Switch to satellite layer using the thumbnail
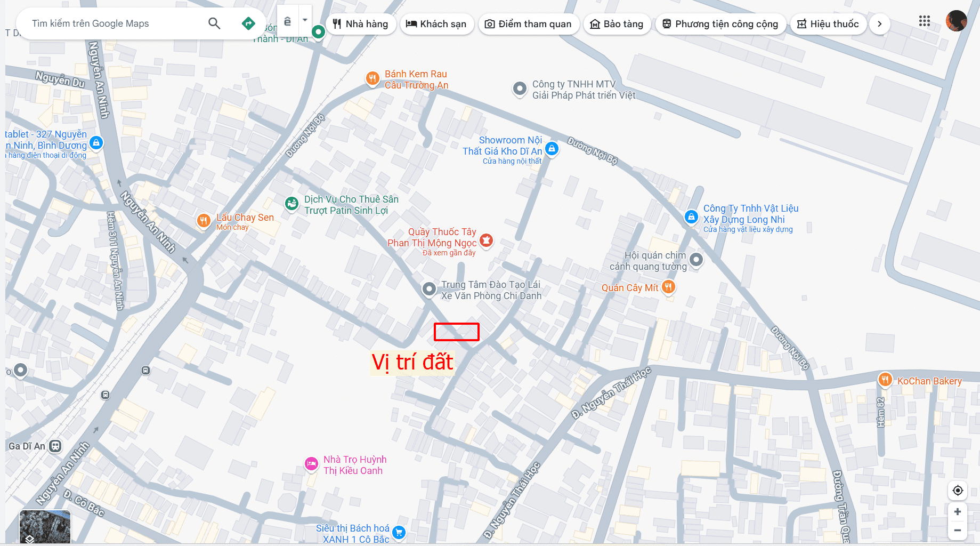The width and height of the screenshot is (980, 546). pyautogui.click(x=45, y=527)
